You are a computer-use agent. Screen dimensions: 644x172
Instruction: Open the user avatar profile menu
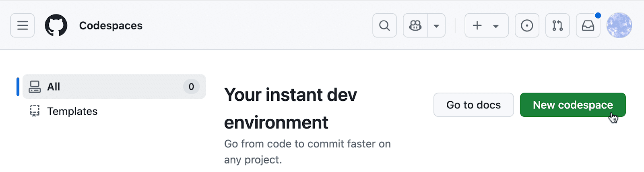[619, 25]
